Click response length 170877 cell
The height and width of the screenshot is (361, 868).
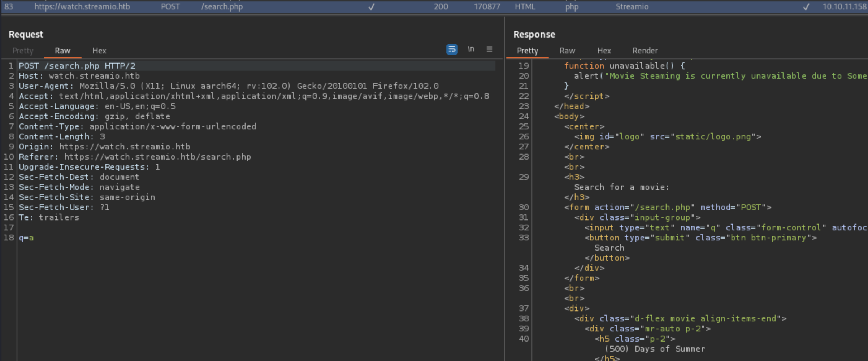(x=487, y=7)
